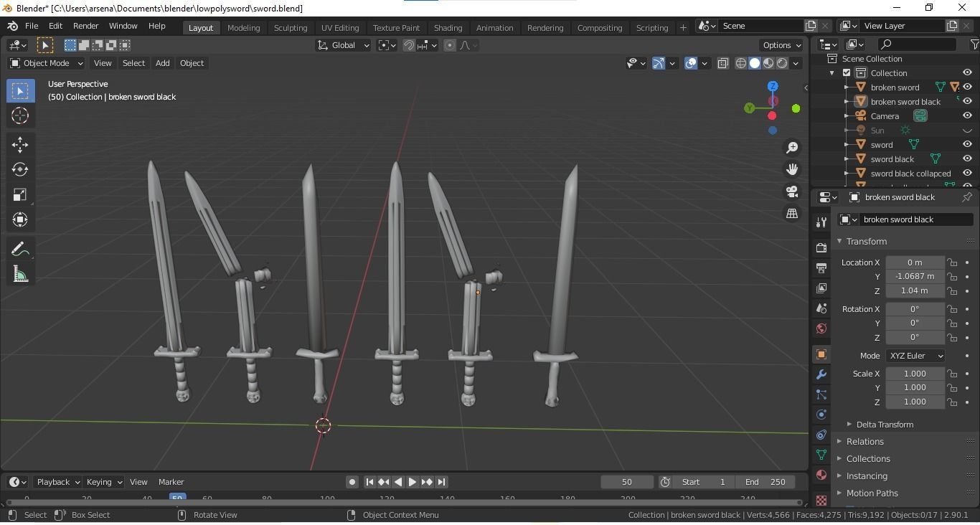Switch to the Sculpting workspace tab

(291, 27)
